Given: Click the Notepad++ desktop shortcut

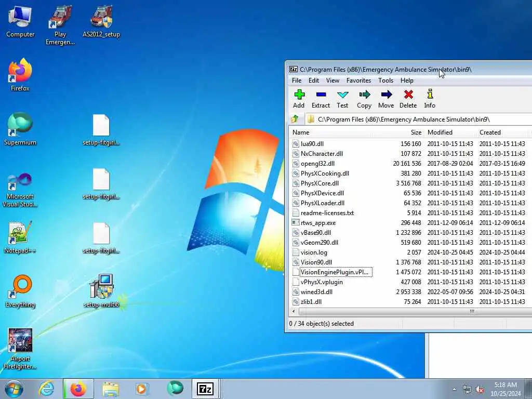Looking at the screenshot, I should point(20,237).
